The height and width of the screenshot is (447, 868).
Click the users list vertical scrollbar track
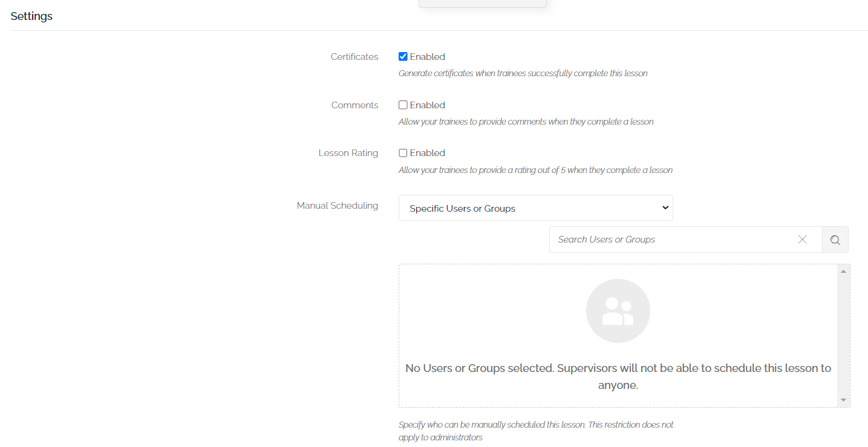pyautogui.click(x=843, y=336)
